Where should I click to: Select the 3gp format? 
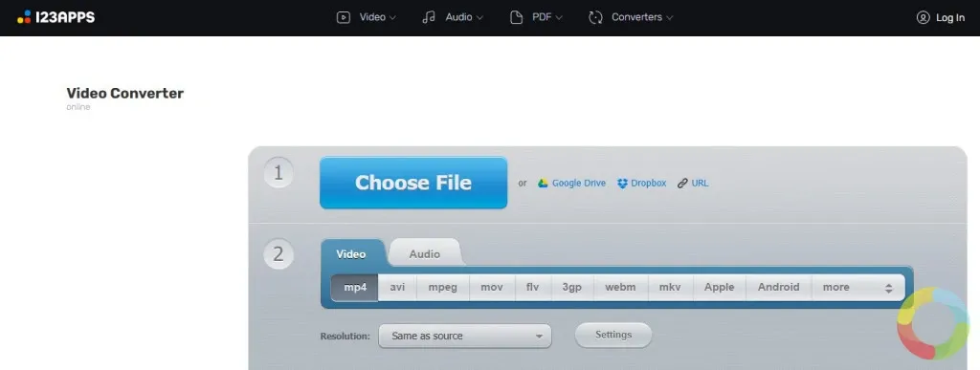pos(571,287)
